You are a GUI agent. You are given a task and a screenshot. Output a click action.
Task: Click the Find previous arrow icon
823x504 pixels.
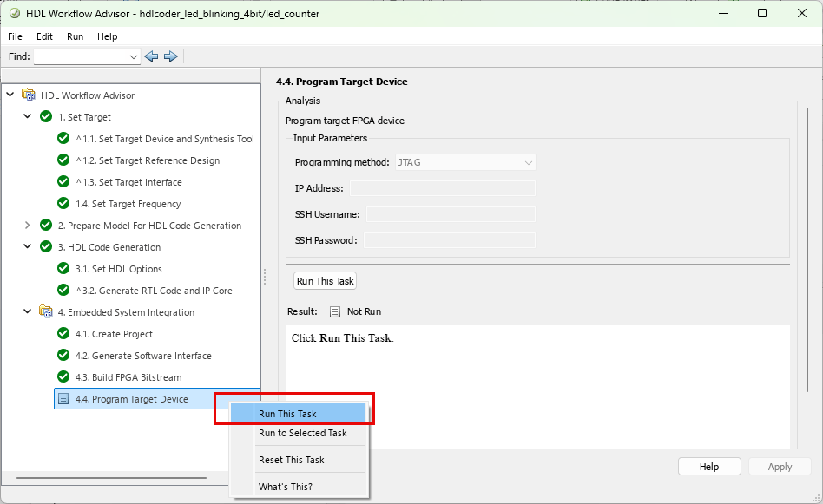[151, 56]
